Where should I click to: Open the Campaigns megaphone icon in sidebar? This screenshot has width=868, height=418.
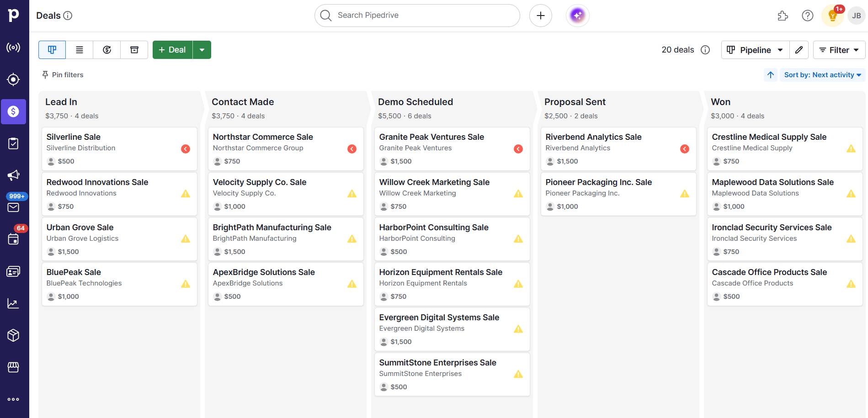click(x=14, y=175)
